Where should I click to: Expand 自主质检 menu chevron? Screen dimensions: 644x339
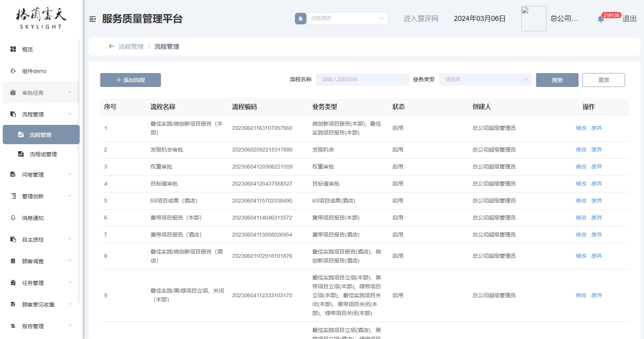[x=70, y=239]
